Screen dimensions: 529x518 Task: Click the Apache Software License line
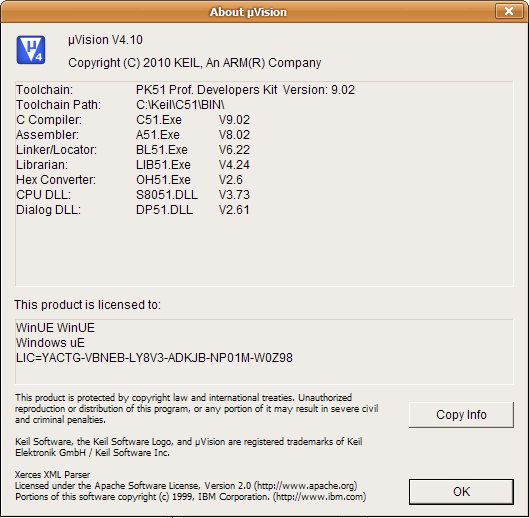(x=186, y=486)
